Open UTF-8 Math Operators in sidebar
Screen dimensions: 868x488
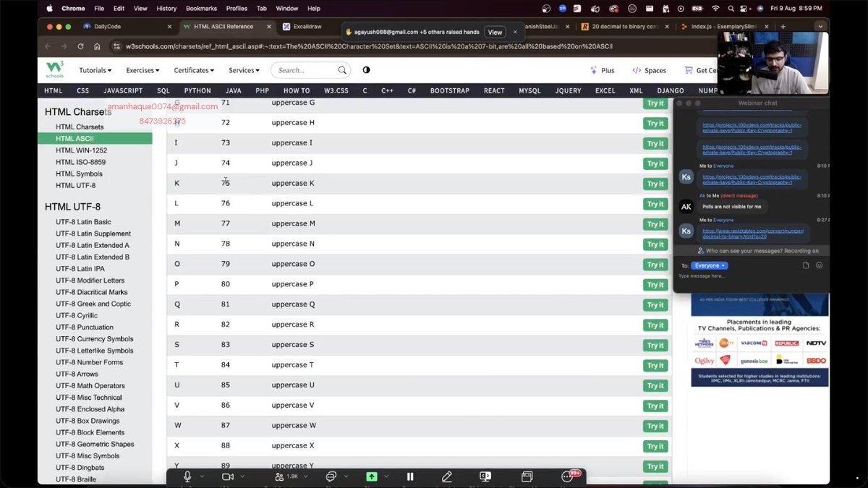tap(90, 385)
